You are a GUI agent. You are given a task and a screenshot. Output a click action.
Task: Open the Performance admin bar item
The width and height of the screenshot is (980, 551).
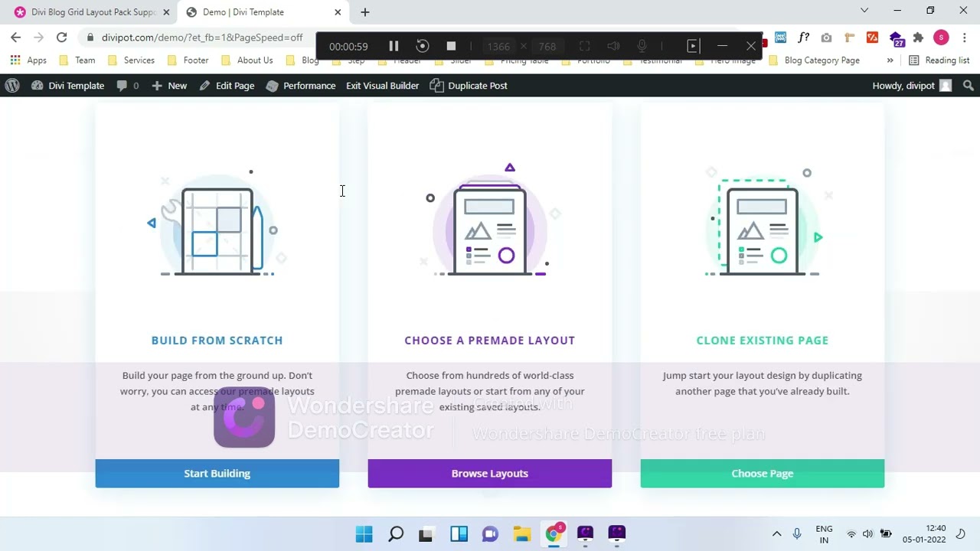pos(301,86)
